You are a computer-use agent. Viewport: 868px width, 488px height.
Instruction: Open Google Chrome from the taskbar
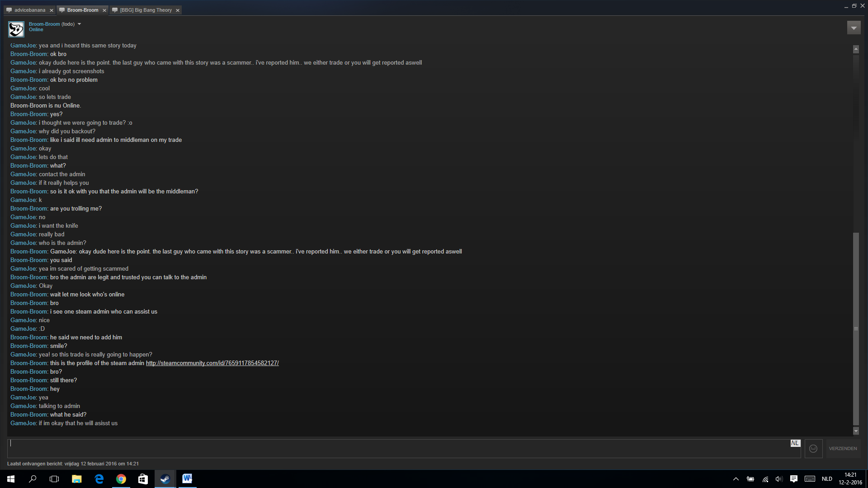[121, 479]
